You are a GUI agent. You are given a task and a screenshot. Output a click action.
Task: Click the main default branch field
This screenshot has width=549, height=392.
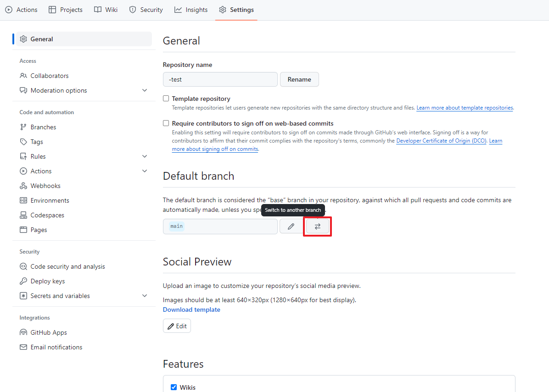[220, 226]
